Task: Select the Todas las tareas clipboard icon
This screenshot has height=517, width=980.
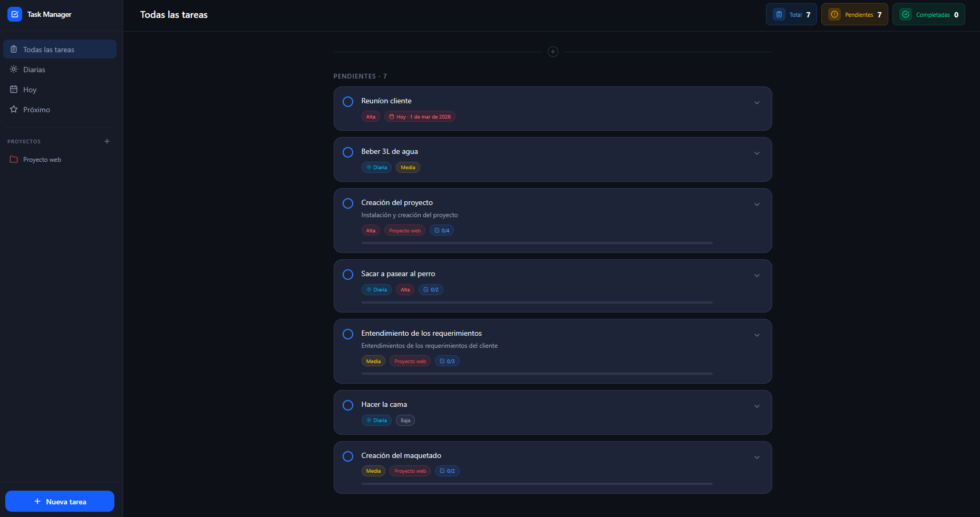Action: (13, 49)
